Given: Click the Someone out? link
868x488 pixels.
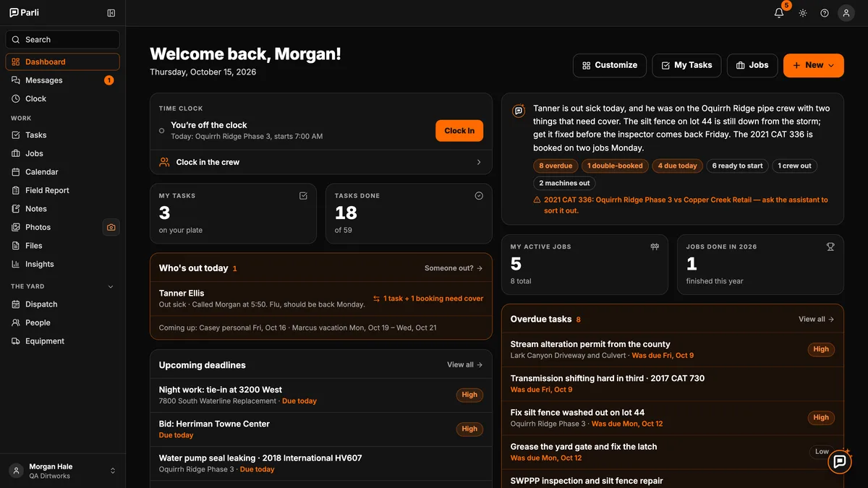Looking at the screenshot, I should 454,268.
